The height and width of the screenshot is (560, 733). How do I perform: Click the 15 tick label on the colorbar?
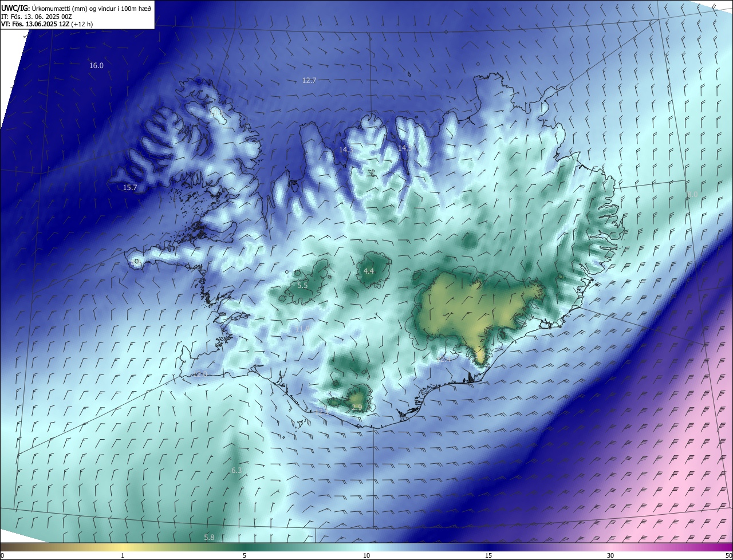(x=488, y=555)
